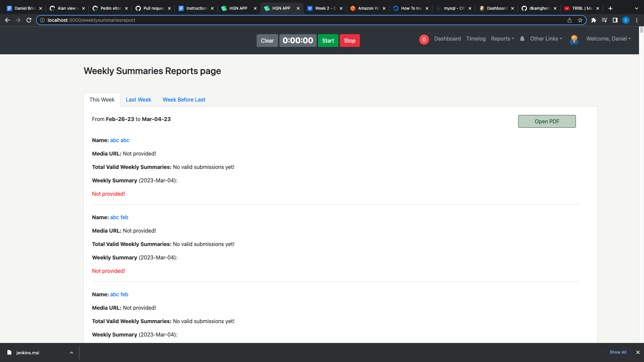Open the abc abc profile link
Viewport: 644px width, 362px height.
[120, 140]
